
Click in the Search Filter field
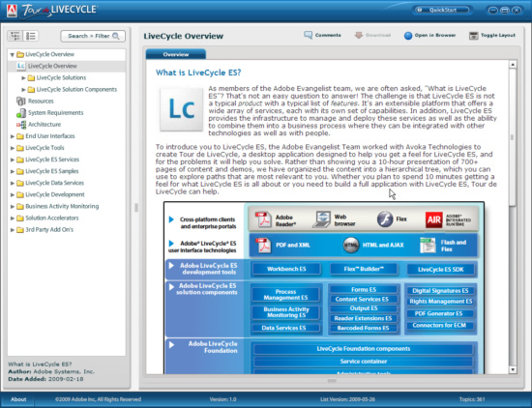(93, 36)
